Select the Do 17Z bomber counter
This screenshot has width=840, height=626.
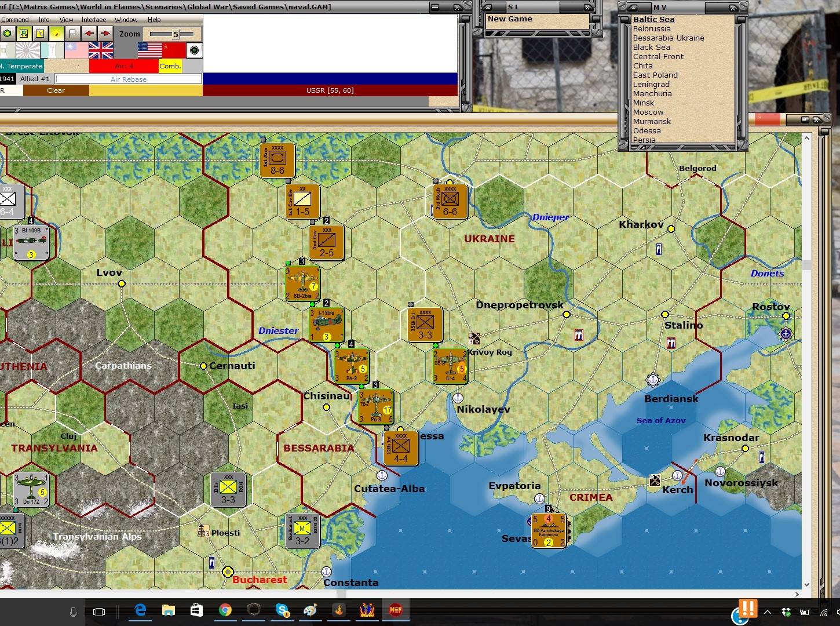tap(31, 490)
